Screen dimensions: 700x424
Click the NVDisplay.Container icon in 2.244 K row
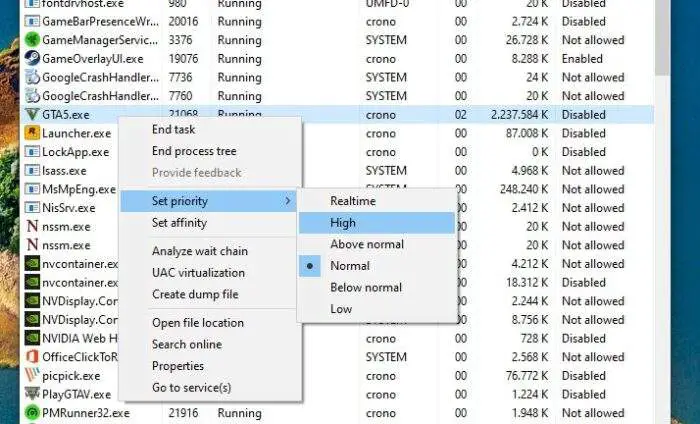(32, 301)
